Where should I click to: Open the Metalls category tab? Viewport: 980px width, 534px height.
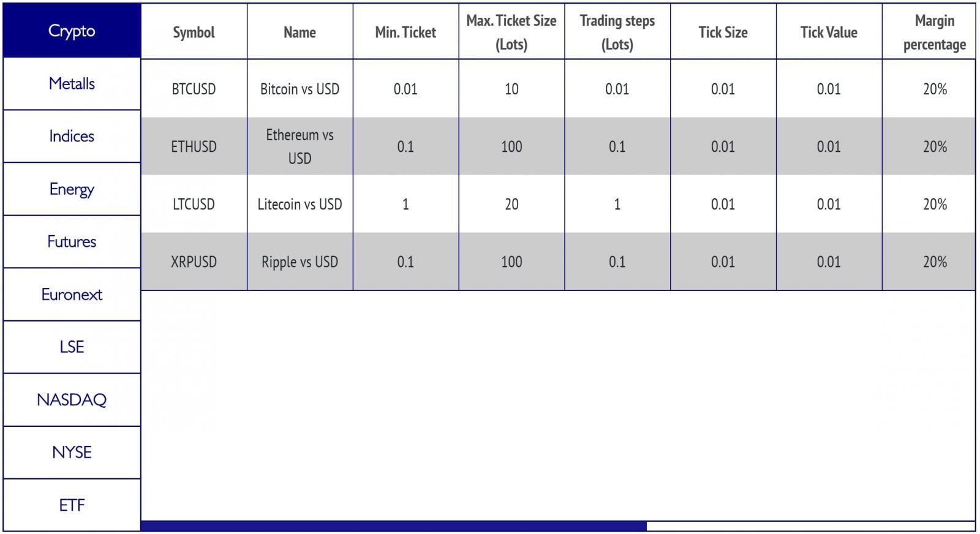(x=72, y=83)
